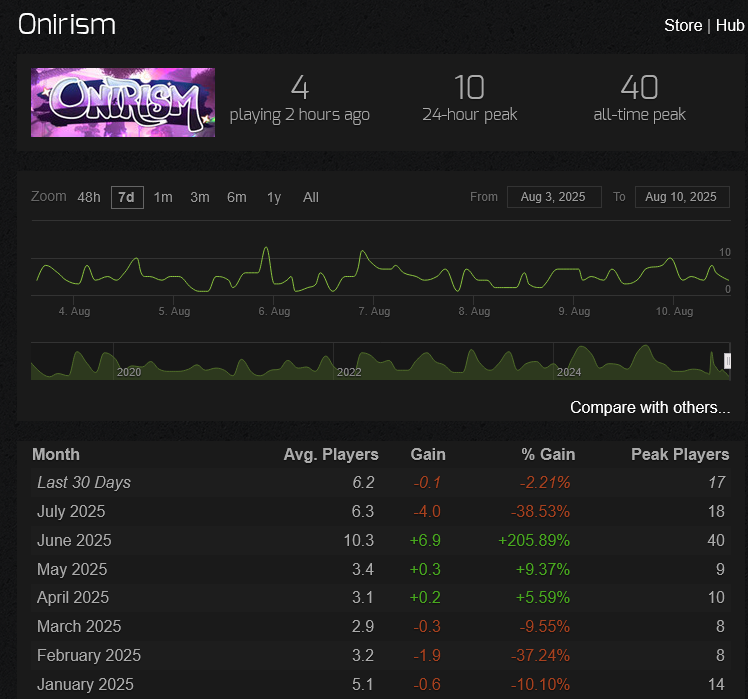Select the June 2025 row label
748x699 pixels.
click(x=74, y=541)
